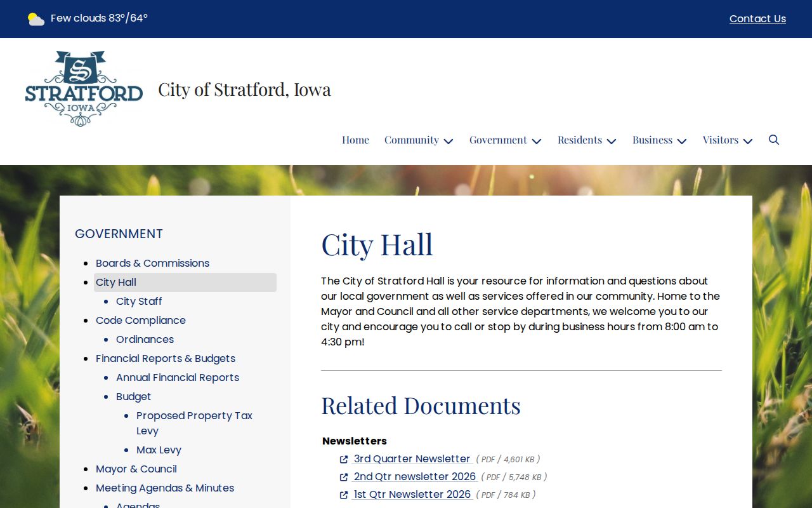Select City Hall in sidebar

point(185,283)
